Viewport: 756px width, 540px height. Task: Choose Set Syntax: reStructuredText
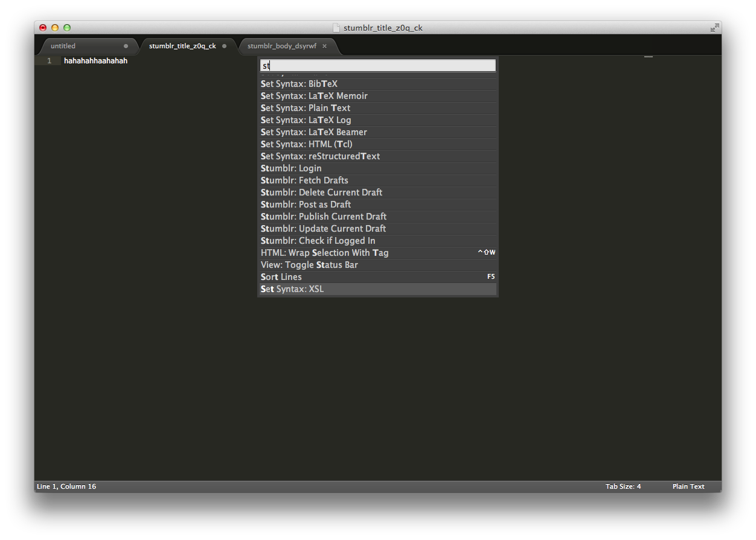coord(378,156)
